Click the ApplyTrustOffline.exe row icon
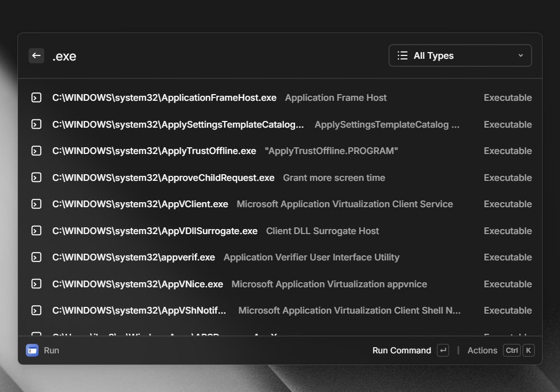Image resolution: width=560 pixels, height=392 pixels. (x=36, y=151)
